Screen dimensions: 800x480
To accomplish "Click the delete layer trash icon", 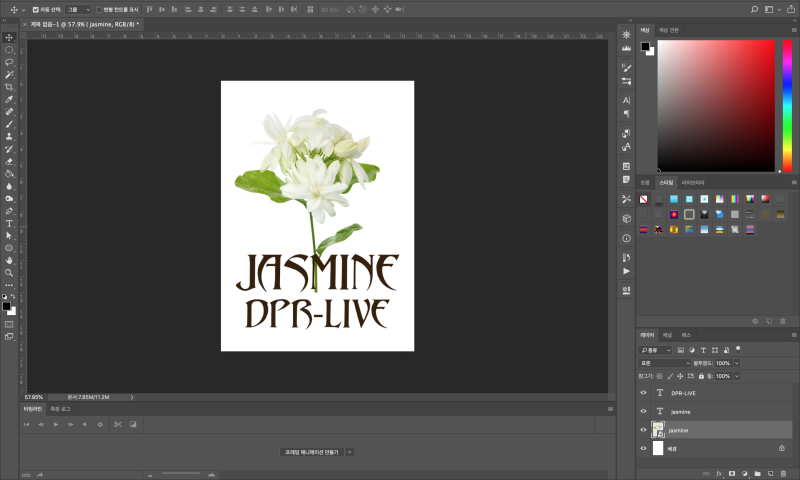I will (783, 474).
